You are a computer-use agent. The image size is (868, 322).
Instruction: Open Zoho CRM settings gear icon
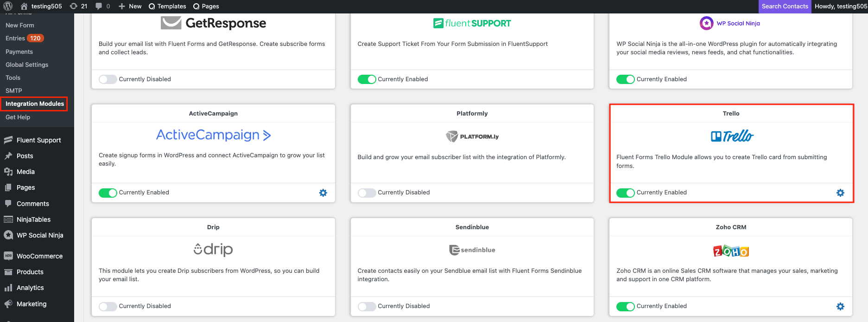click(x=840, y=306)
